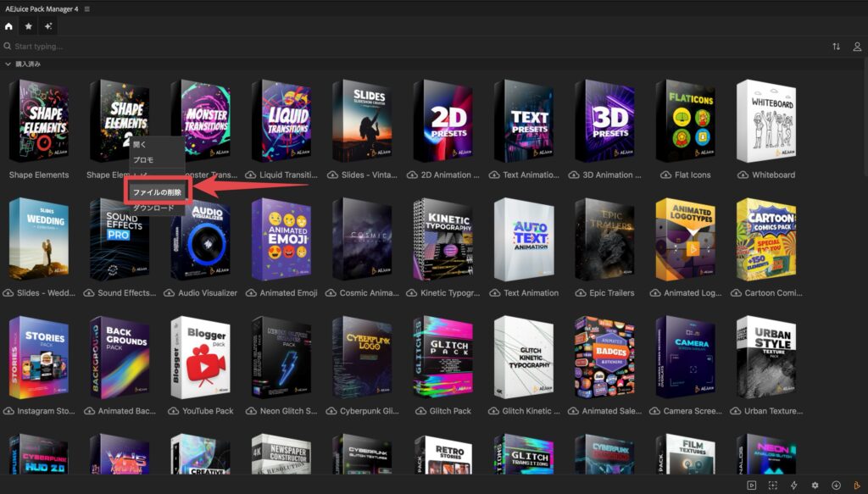This screenshot has width=868, height=494.
Task: Click the lightning bolt icon
Action: click(793, 485)
